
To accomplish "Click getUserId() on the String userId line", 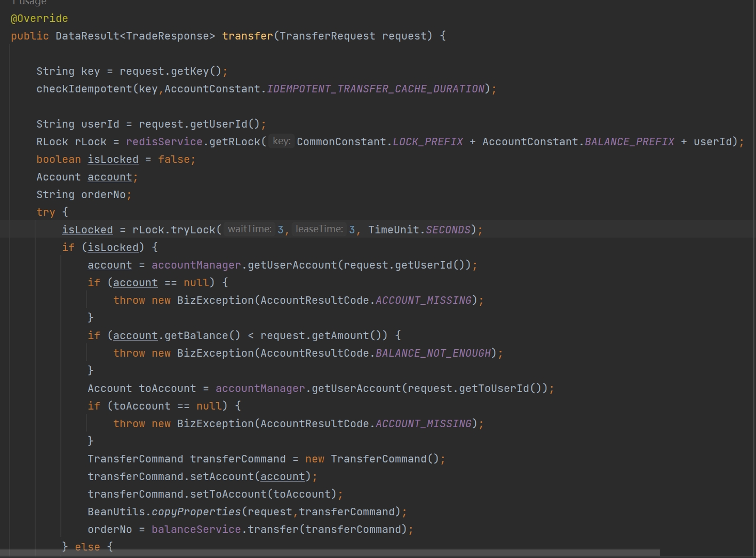I will pos(225,124).
